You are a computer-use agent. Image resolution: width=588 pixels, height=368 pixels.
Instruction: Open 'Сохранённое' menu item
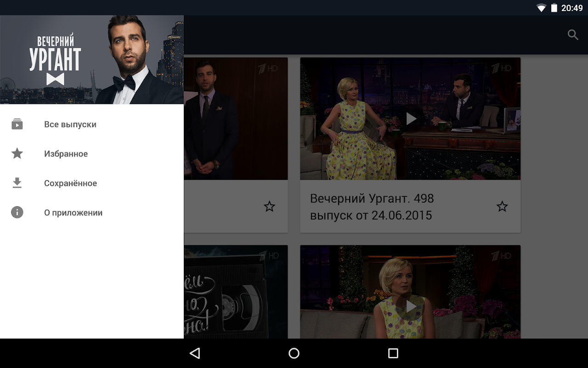pos(92,183)
